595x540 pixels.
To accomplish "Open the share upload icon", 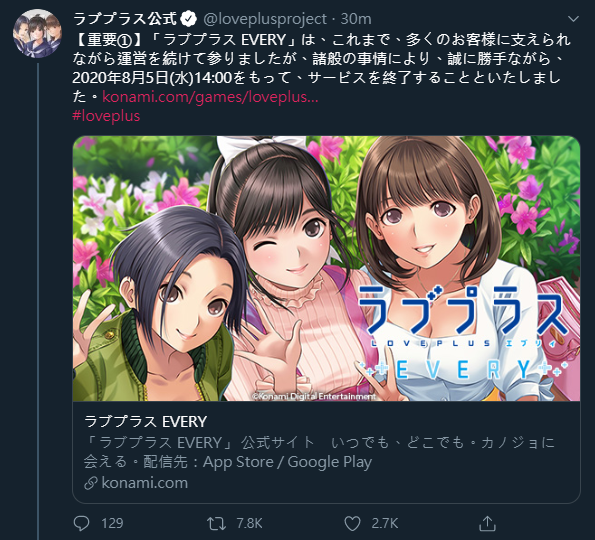I will click(487, 523).
